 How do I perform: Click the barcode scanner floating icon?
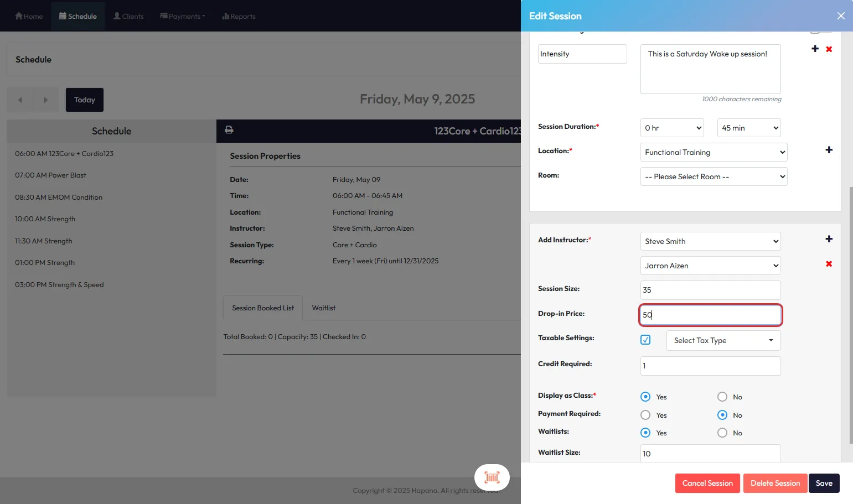[492, 477]
